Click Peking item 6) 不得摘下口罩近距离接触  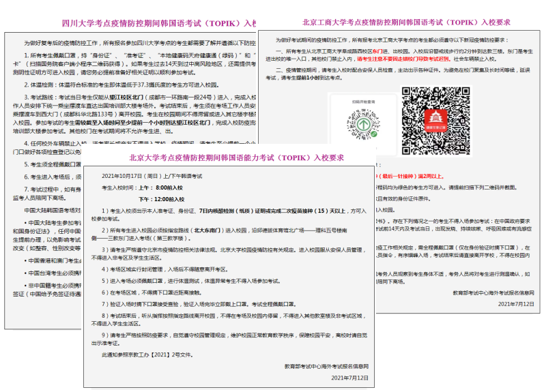pos(152,292)
